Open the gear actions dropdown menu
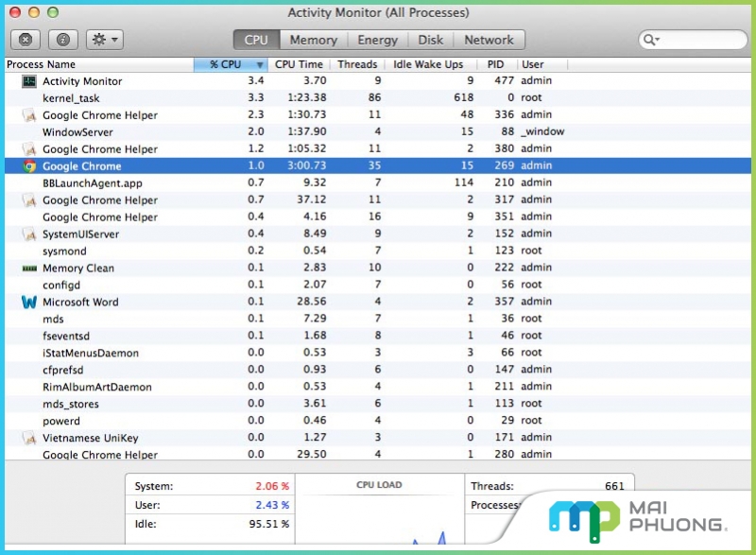Screen dimensions: 756x555 click(x=105, y=40)
